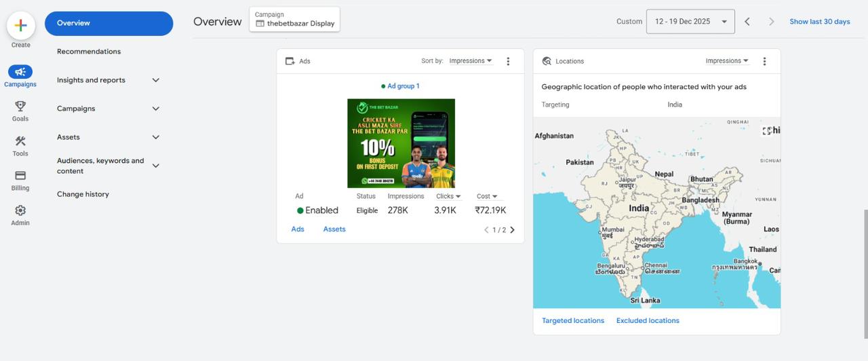Open Ads card three-dot menu

(x=508, y=61)
